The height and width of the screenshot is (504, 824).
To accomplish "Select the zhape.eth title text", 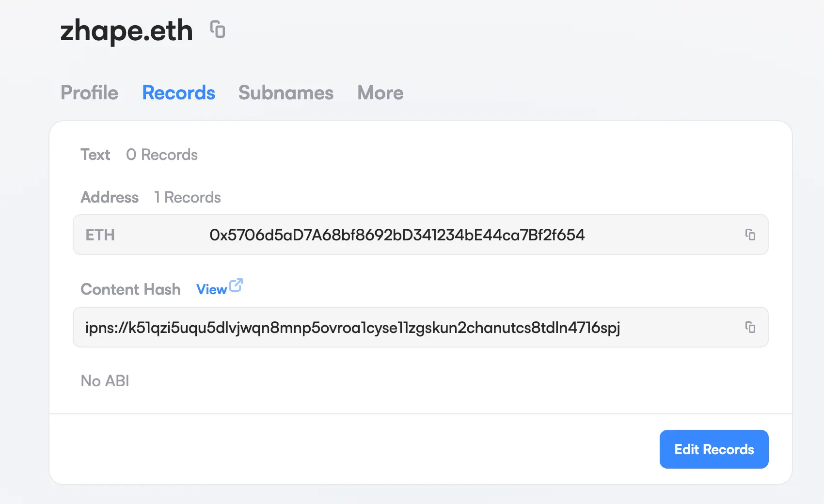I will pos(126,30).
